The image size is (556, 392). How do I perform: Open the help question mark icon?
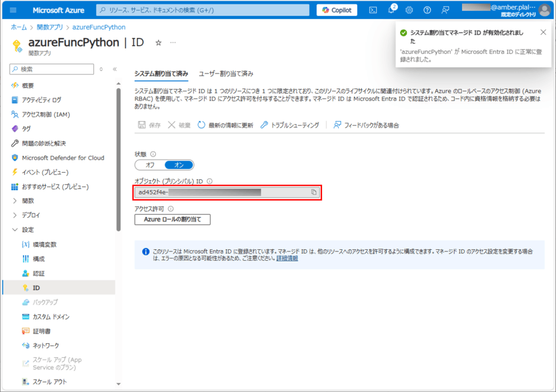coord(427,10)
